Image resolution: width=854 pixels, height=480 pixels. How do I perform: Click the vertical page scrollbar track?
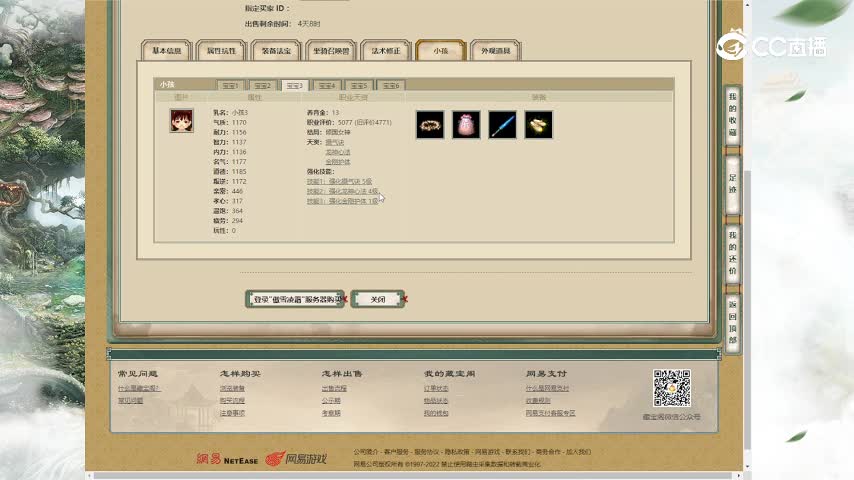click(747, 235)
